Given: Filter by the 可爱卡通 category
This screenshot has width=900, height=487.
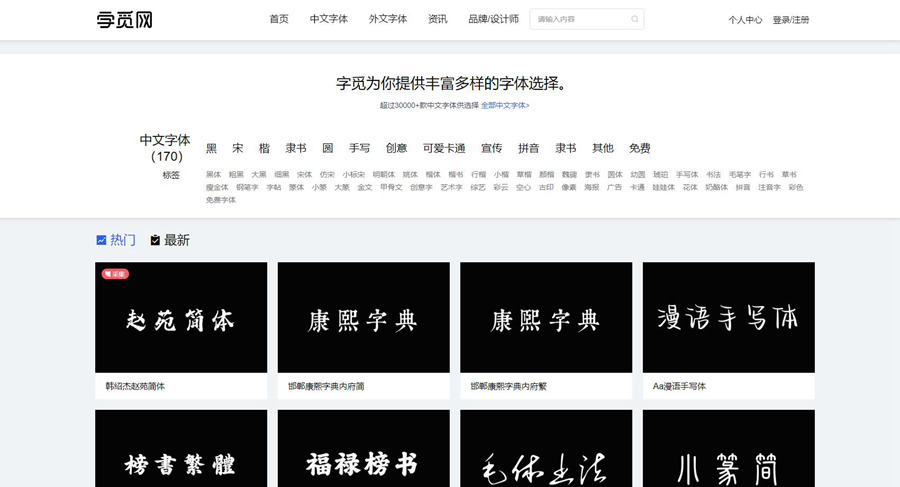Looking at the screenshot, I should 444,148.
